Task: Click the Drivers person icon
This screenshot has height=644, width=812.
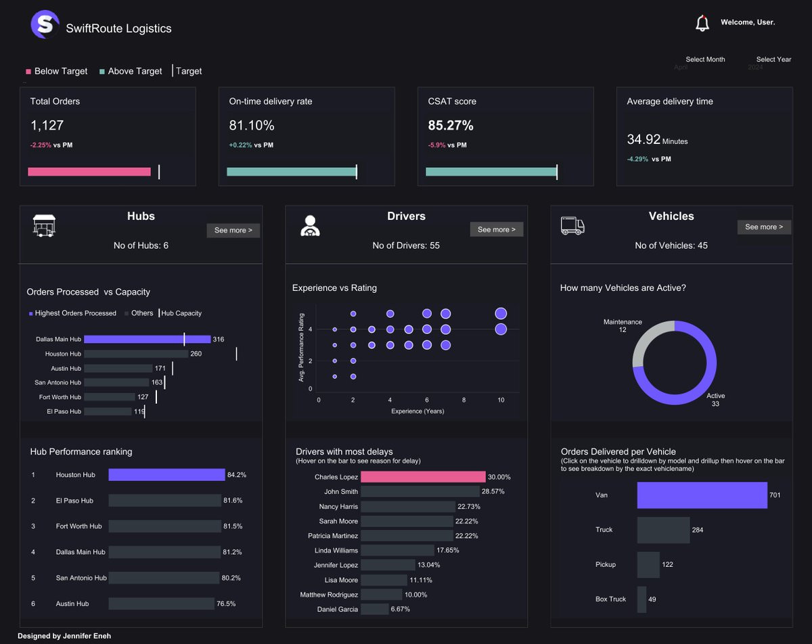Action: click(310, 225)
